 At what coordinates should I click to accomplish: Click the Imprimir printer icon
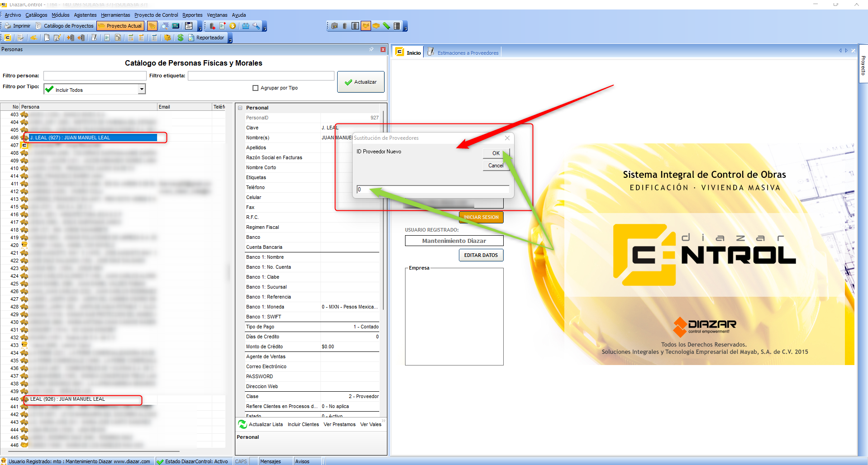coord(8,26)
